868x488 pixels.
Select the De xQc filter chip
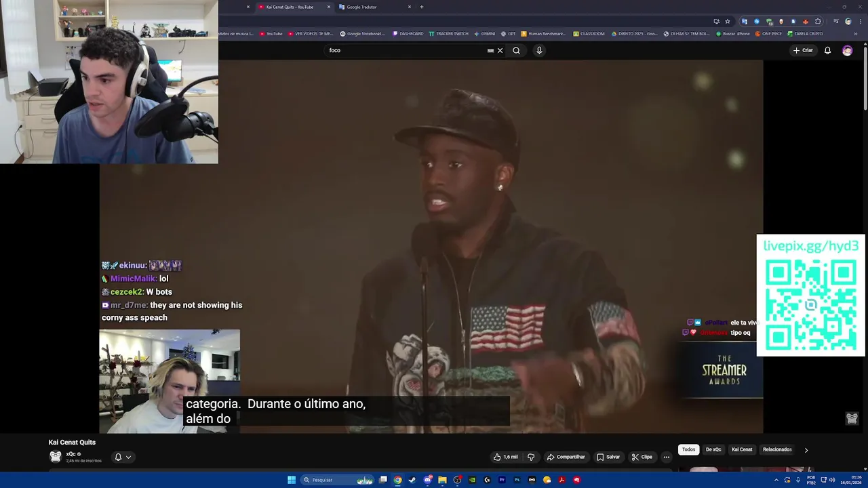tap(713, 449)
